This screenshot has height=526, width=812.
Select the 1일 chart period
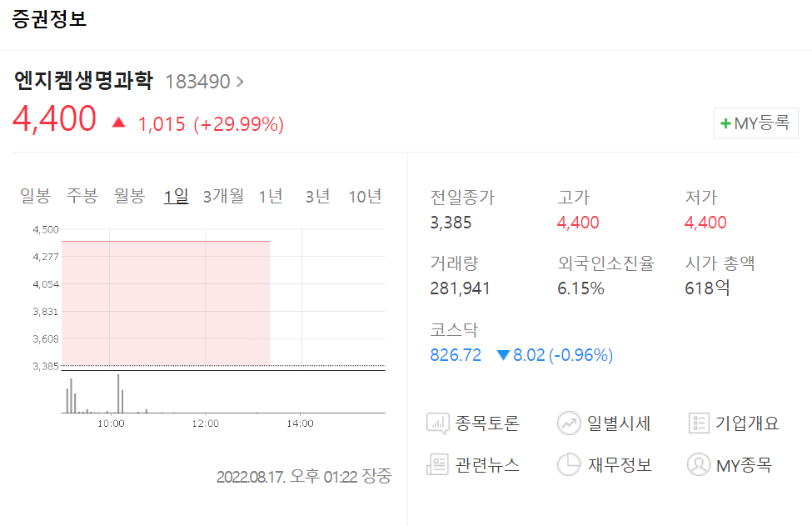pos(176,196)
